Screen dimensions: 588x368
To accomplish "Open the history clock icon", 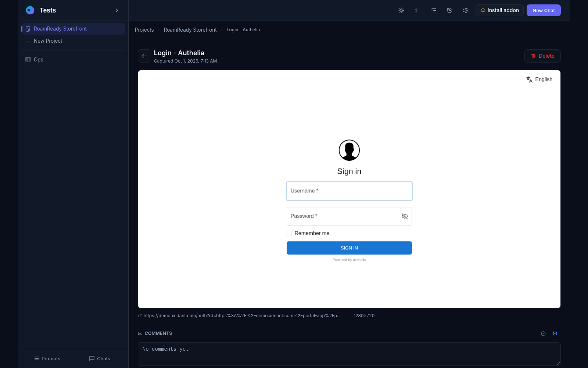I will pyautogui.click(x=449, y=10).
